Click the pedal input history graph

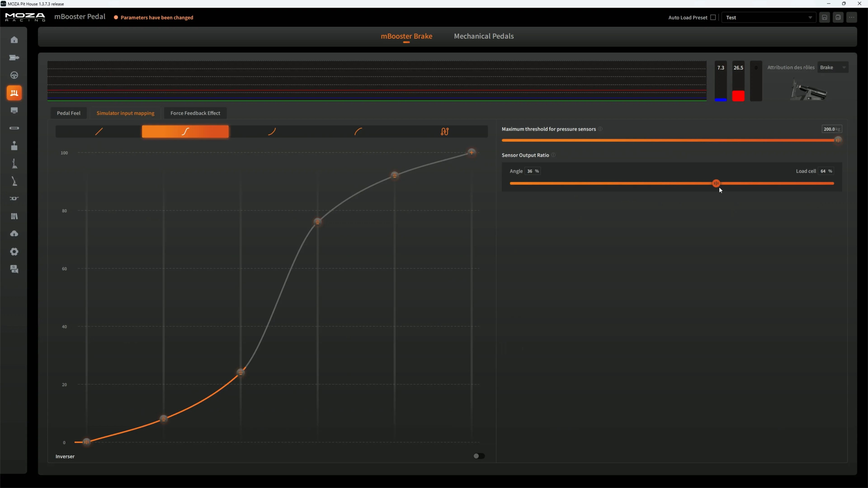pos(377,81)
